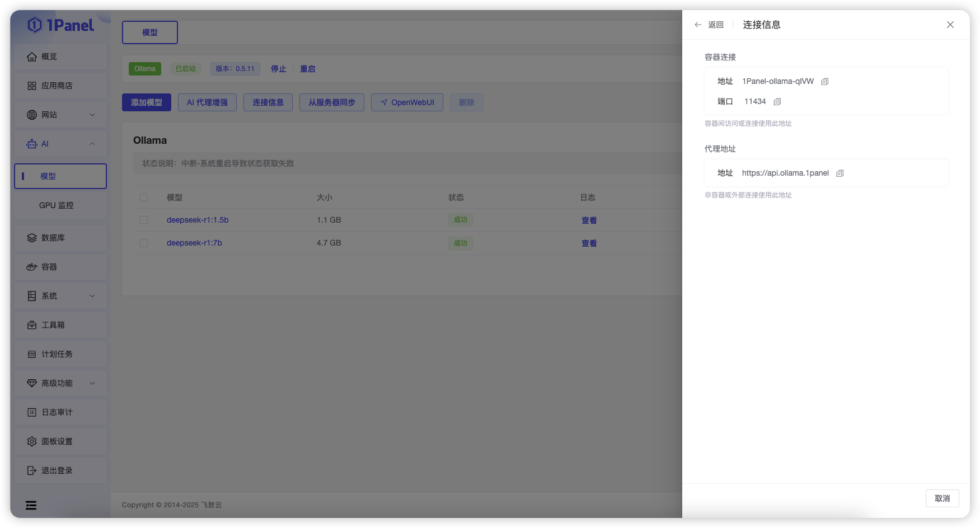
Task: Click the port value 11434 text
Action: 755,101
